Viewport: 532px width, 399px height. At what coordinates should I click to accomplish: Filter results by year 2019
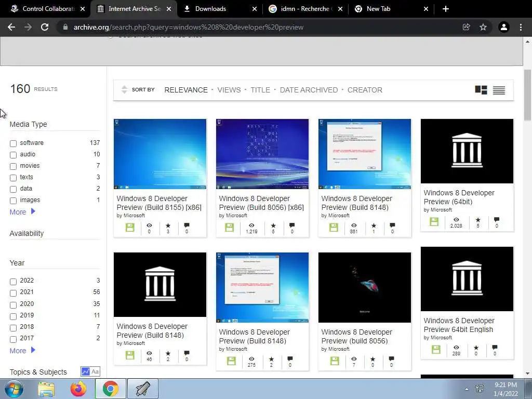point(13,316)
